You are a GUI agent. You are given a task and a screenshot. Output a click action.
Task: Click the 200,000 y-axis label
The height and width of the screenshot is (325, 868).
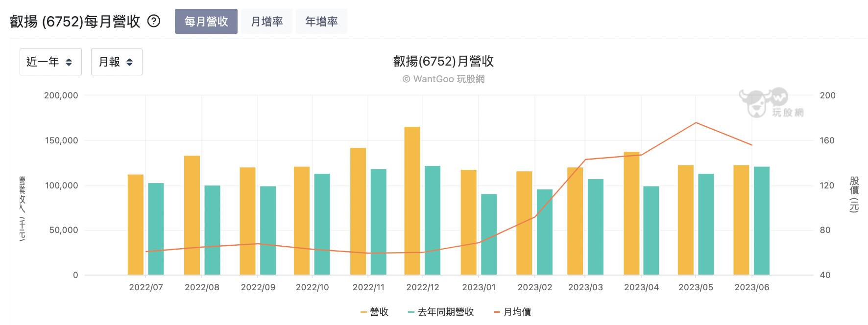click(x=61, y=95)
